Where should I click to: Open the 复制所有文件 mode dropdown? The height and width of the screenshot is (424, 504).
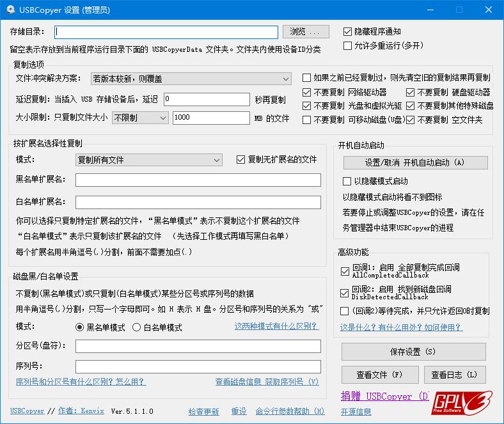pyautogui.click(x=149, y=160)
